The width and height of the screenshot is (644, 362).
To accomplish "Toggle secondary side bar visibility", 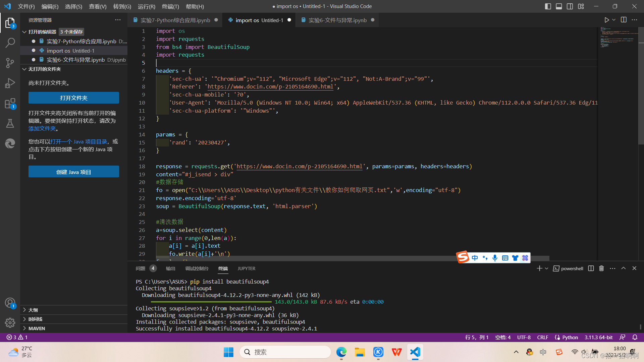I will (x=570, y=6).
